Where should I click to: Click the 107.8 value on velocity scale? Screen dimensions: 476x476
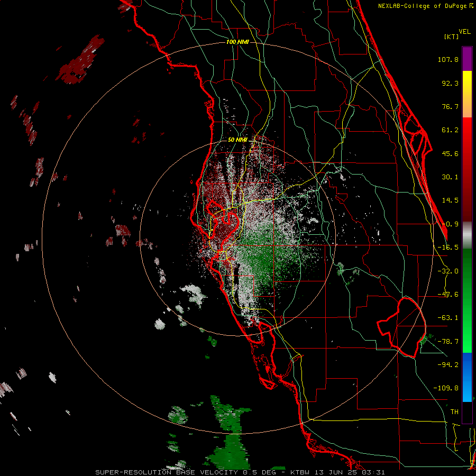448,59
